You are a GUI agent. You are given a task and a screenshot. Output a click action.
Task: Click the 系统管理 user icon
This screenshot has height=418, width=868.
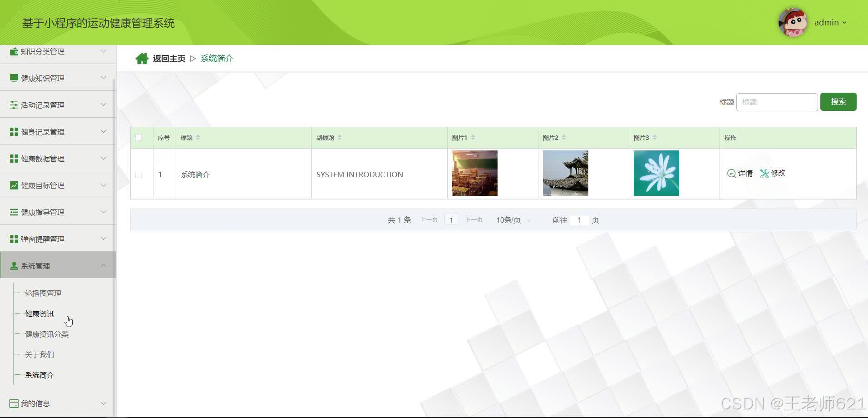coord(14,266)
